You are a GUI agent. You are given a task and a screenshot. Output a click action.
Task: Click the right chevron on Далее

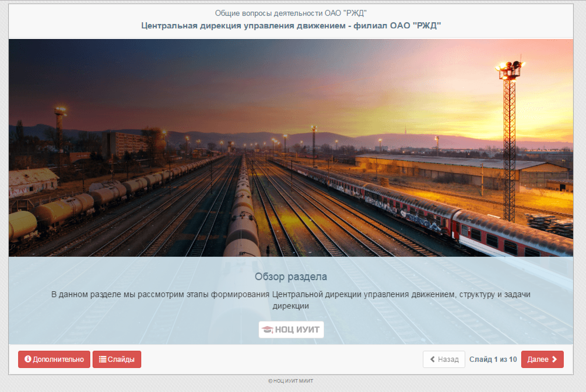click(x=554, y=359)
